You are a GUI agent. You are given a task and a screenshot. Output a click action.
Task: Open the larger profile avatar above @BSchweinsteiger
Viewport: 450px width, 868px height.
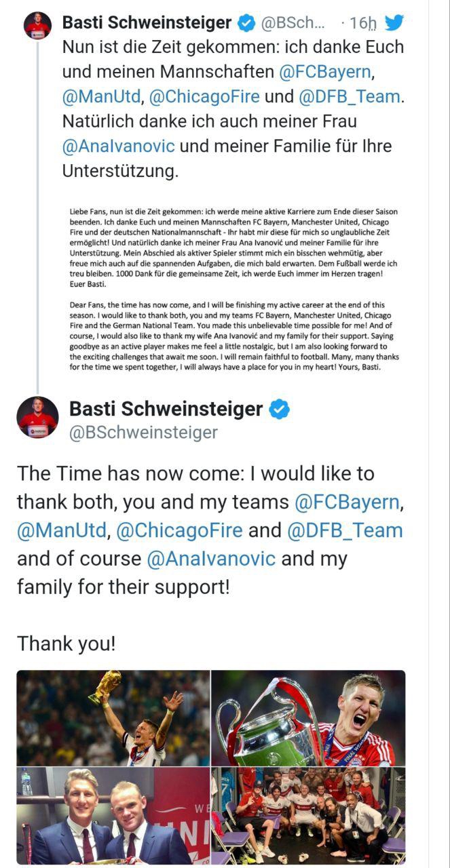click(37, 417)
